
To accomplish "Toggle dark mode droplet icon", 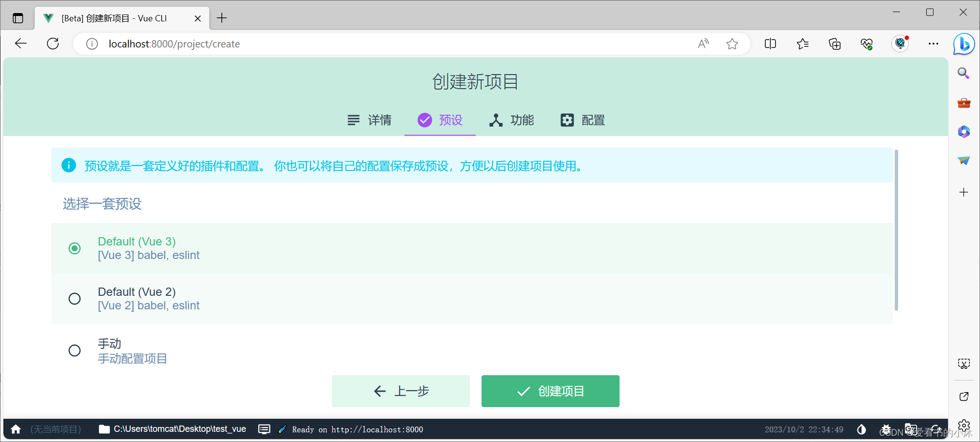I will (x=861, y=429).
